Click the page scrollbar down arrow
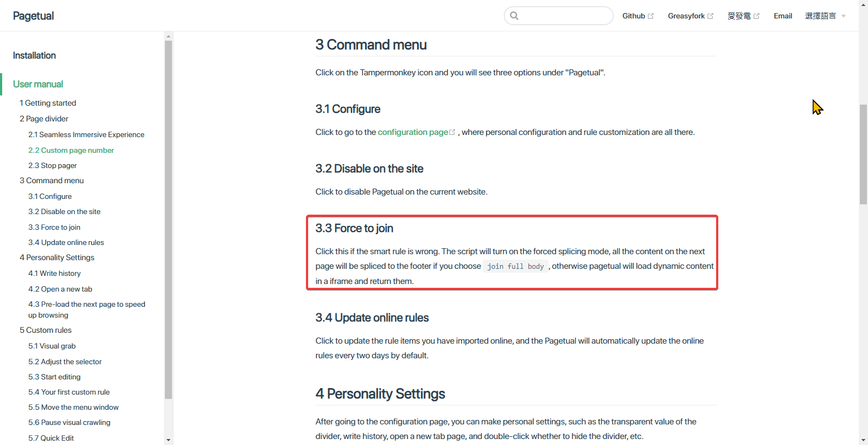 click(x=863, y=441)
